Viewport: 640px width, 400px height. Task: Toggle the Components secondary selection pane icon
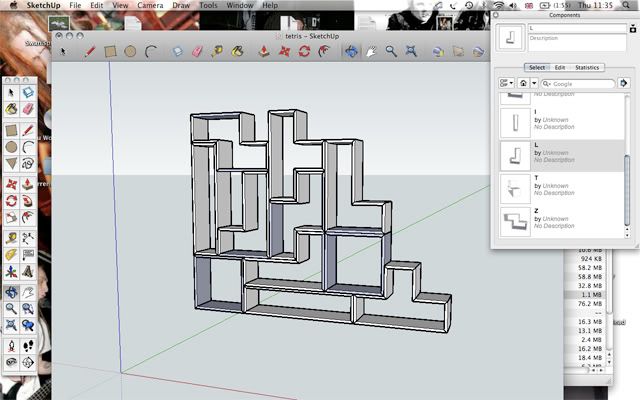tap(633, 29)
